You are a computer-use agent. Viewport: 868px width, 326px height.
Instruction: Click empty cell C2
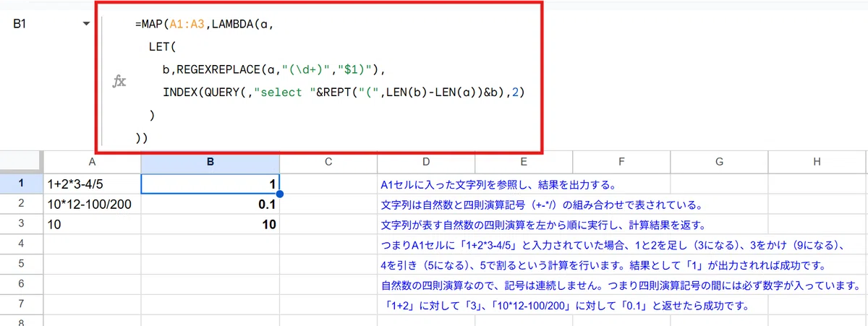coord(328,205)
